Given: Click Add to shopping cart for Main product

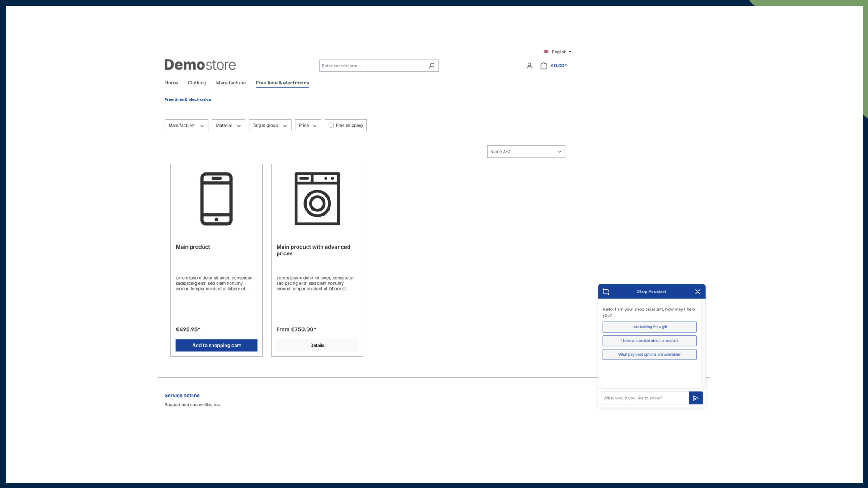Looking at the screenshot, I should click(x=216, y=345).
